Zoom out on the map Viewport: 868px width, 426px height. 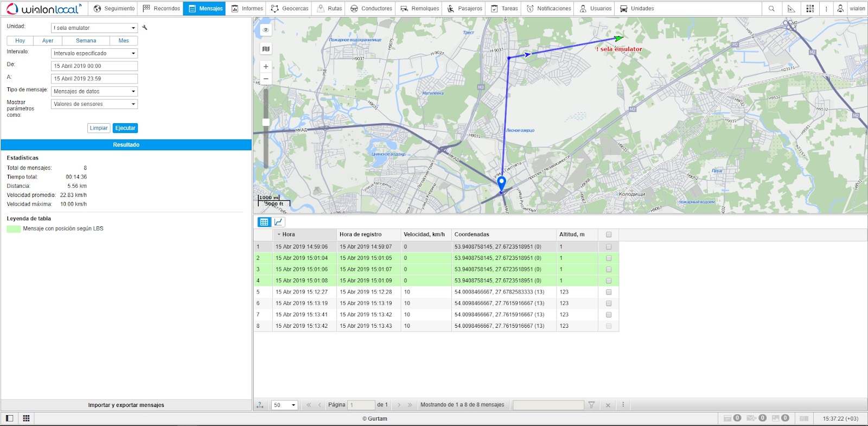pos(266,79)
